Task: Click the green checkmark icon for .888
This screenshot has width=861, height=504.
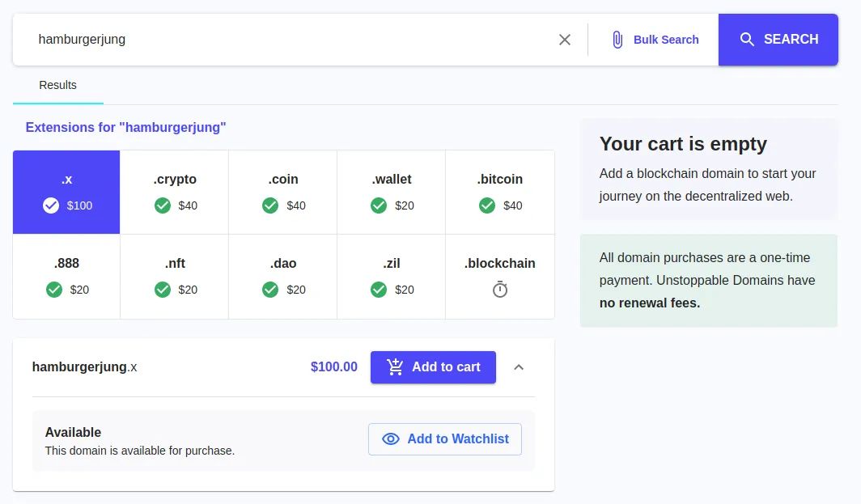Action: pos(54,290)
